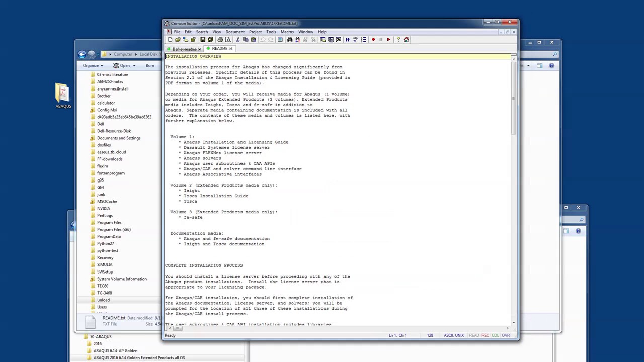Open the File menu in Crimson Editor
This screenshot has height=362, width=644.
click(x=177, y=32)
